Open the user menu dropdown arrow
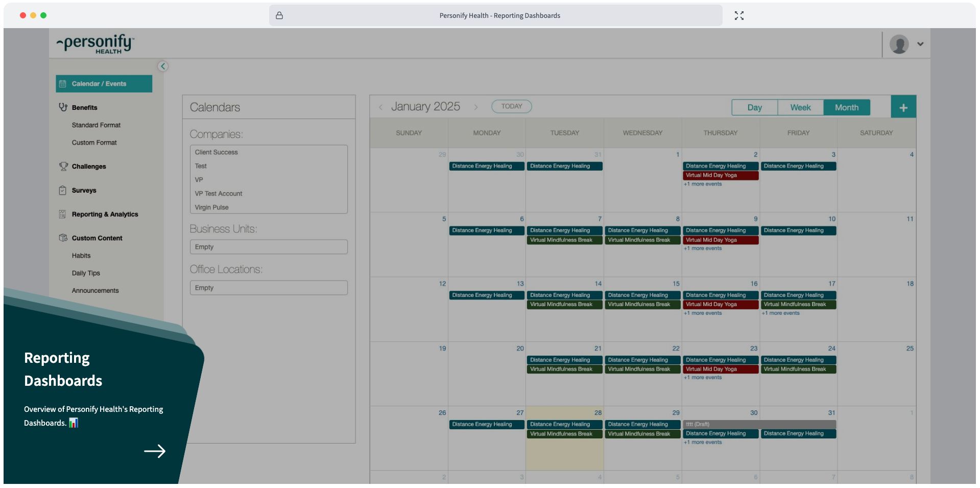The width and height of the screenshot is (980, 488). click(920, 44)
